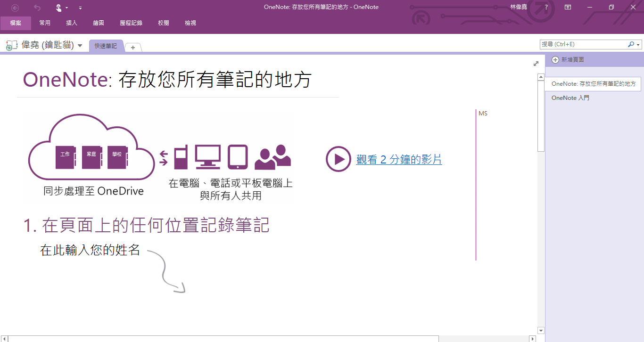Screen dimensions: 644x342
Task: Click the 工作 notebook in cloud image
Action: (x=66, y=157)
